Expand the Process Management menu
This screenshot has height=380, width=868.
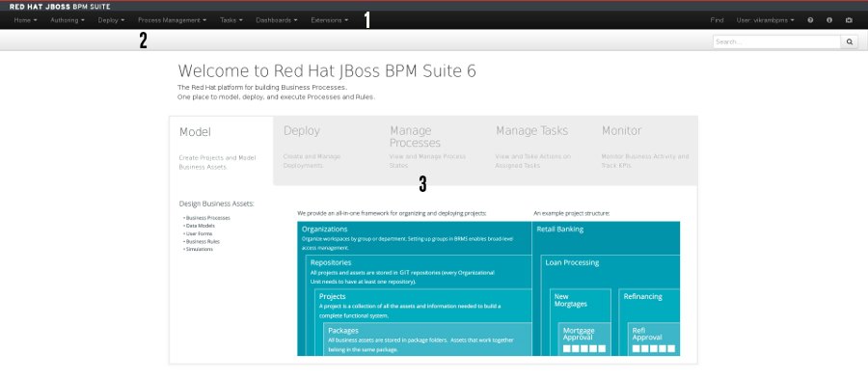pos(173,20)
